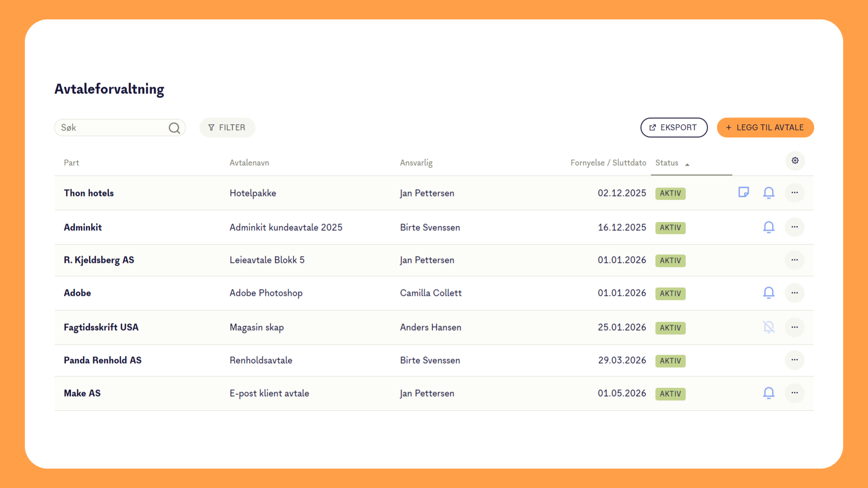
Task: Sort table by Status column
Action: (667, 163)
